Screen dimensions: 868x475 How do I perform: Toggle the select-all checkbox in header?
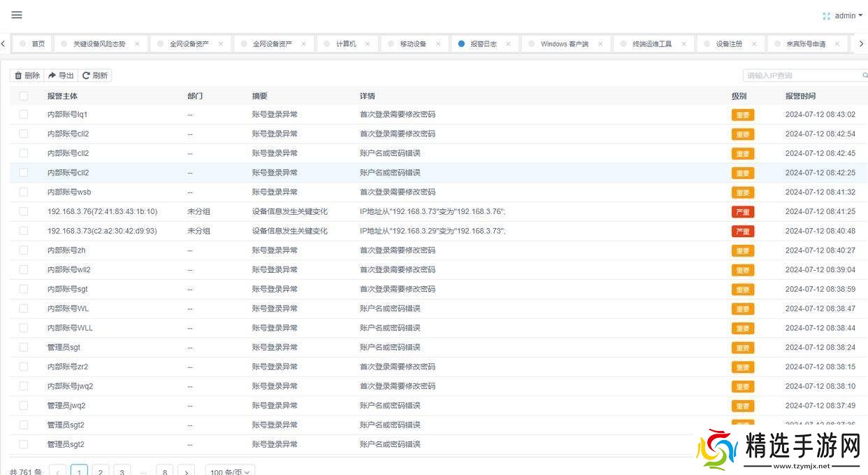pos(24,96)
